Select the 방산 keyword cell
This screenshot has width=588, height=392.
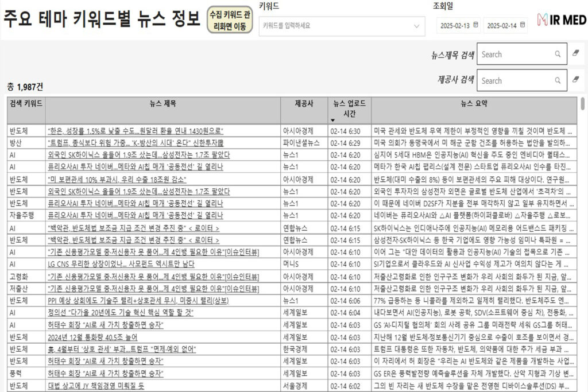coord(26,143)
